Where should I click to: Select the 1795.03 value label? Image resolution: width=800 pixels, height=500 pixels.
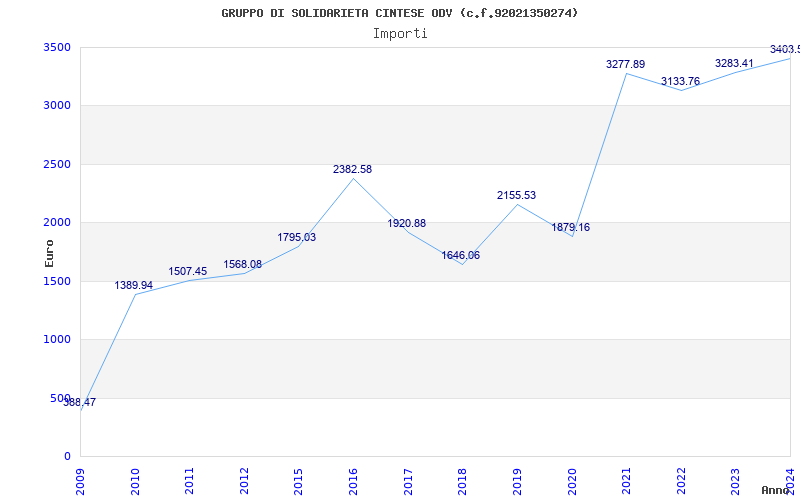point(296,237)
